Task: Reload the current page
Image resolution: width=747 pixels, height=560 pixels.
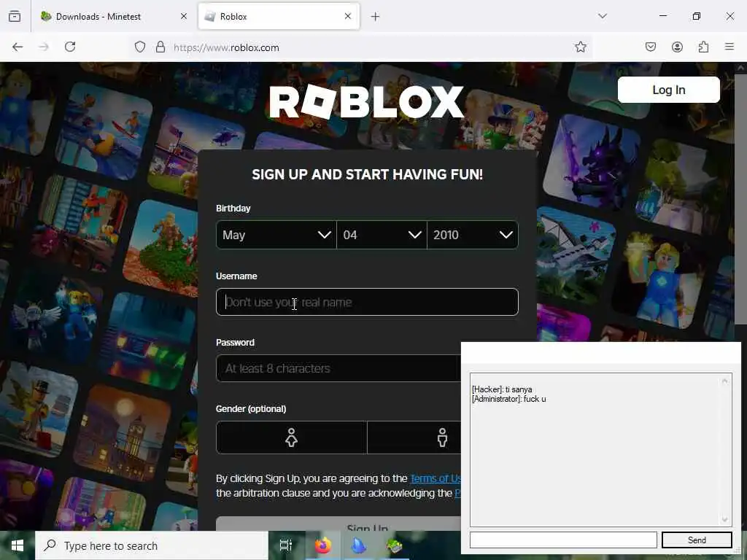Action: pos(70,47)
